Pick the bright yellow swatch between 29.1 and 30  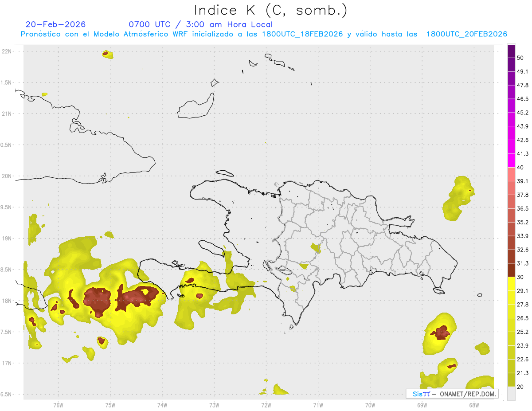tap(511, 284)
